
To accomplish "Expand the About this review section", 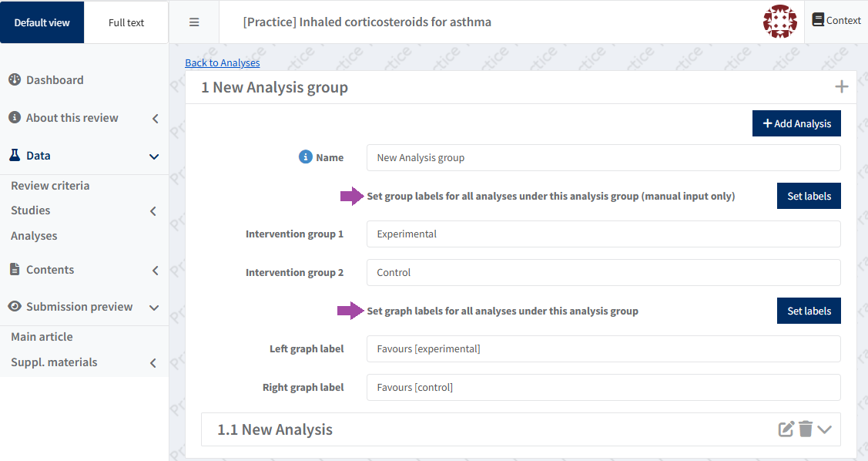I will [x=155, y=119].
